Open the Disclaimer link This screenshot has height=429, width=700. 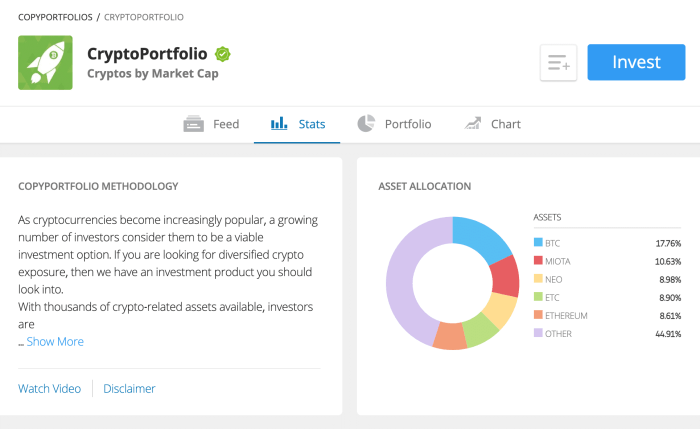[x=129, y=388]
